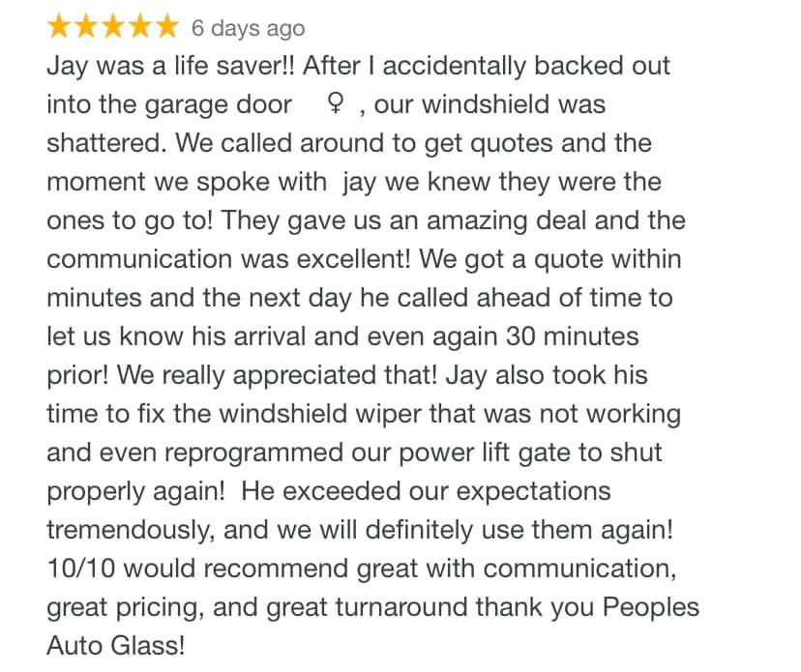Click the third yellow rating star

point(113,27)
